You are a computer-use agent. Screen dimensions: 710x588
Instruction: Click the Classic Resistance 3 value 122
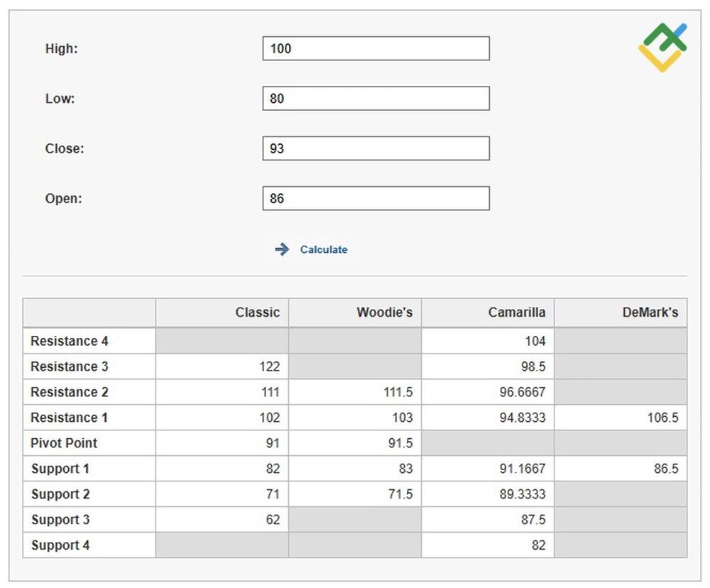271,366
